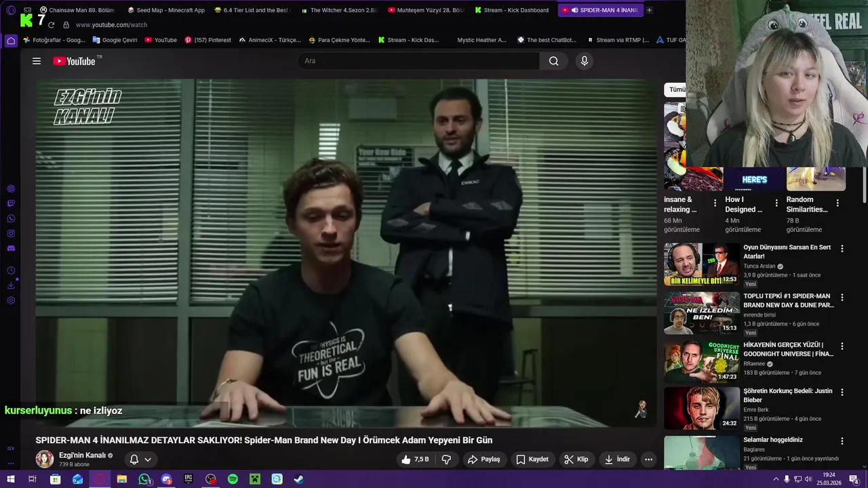Open WhatsApp icon in browser sidebar
The height and width of the screenshot is (488, 868).
(11, 218)
